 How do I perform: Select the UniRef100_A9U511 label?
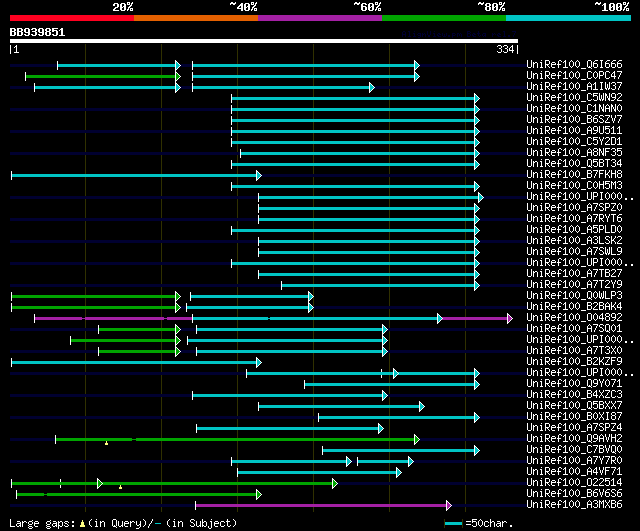tap(574, 131)
